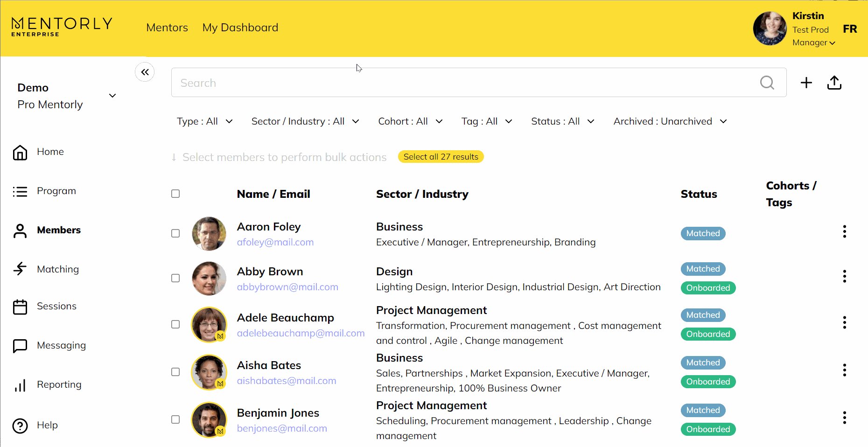Switch language using the FR button
The image size is (868, 447).
pyautogui.click(x=849, y=29)
